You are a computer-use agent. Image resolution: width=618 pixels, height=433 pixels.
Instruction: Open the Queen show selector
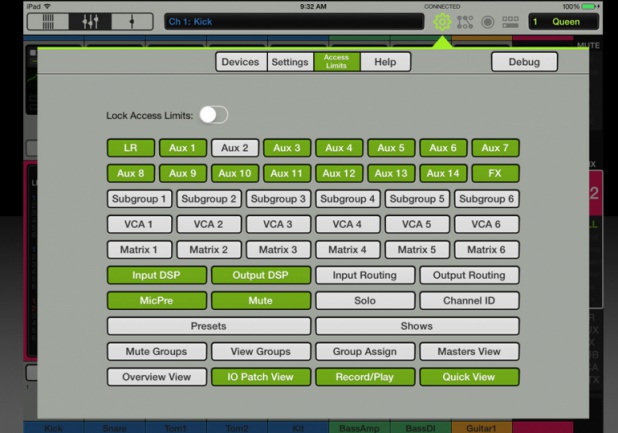563,22
